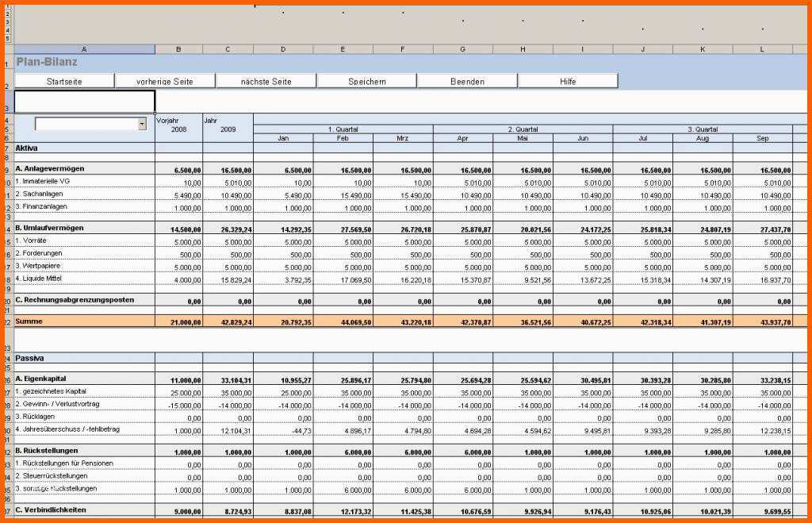The height and width of the screenshot is (523, 812).
Task: Go to vorherige Seite
Action: 165,81
